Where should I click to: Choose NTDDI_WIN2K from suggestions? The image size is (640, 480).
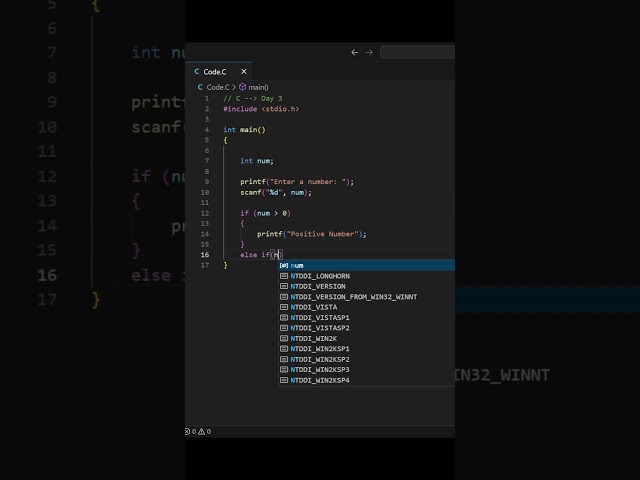click(367, 338)
